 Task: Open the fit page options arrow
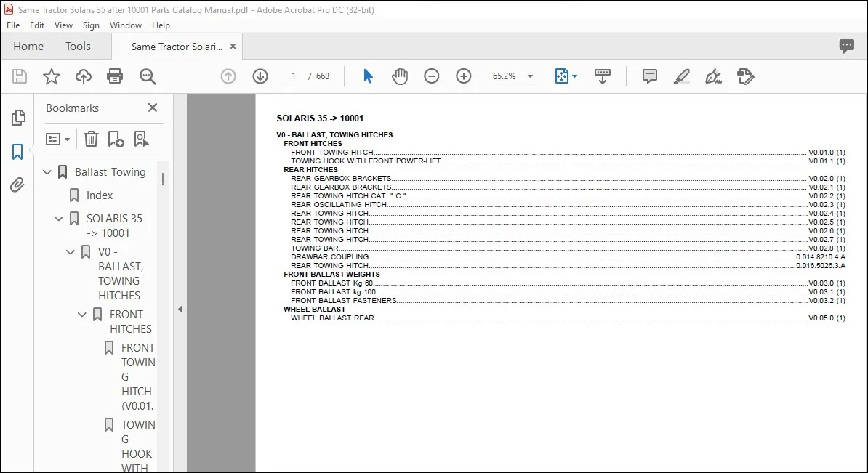[574, 76]
